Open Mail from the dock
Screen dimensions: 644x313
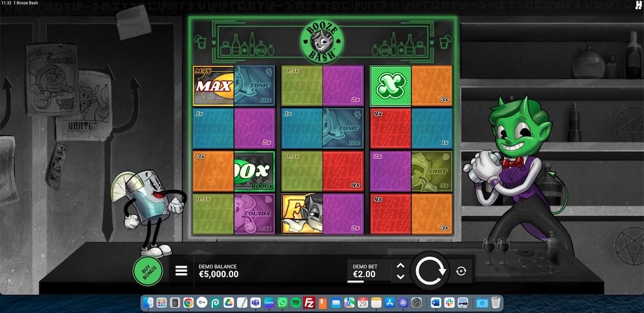coord(336,303)
